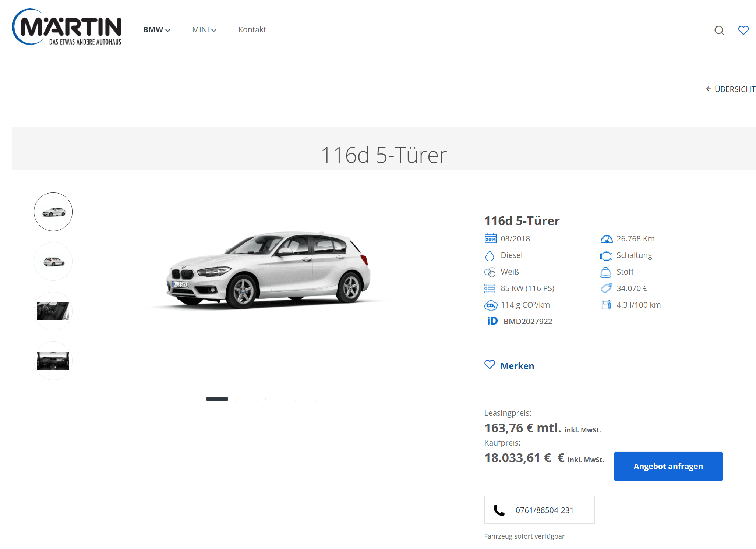Viewport: 756px width, 549px height.
Task: Select rear view car thumbnail
Action: click(53, 262)
